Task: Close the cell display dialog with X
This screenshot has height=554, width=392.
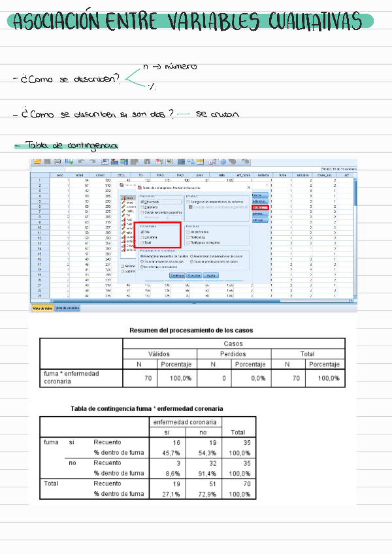Action: [249, 187]
